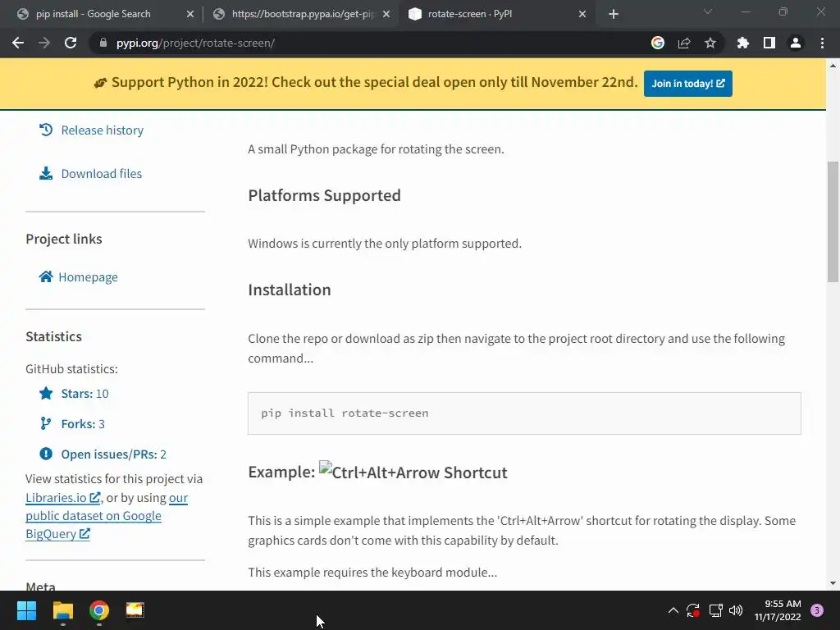Click the Join in today! button
Viewport: 840px width, 630px height.
coord(687,83)
